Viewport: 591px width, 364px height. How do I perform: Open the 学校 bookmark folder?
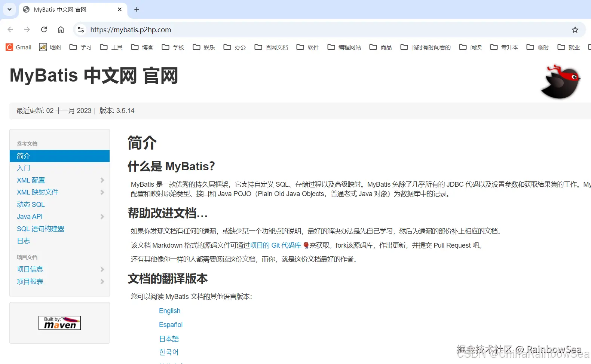[x=173, y=47]
